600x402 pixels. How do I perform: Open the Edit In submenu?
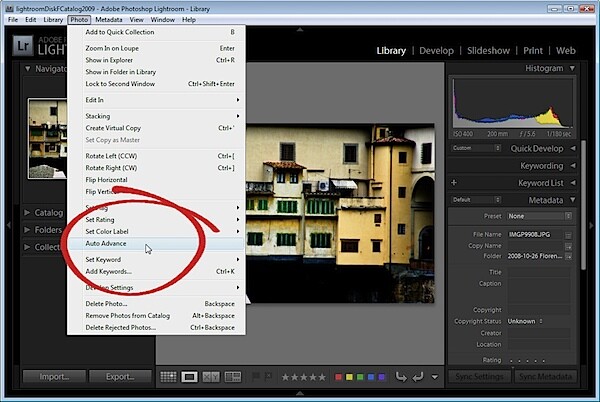(156, 100)
